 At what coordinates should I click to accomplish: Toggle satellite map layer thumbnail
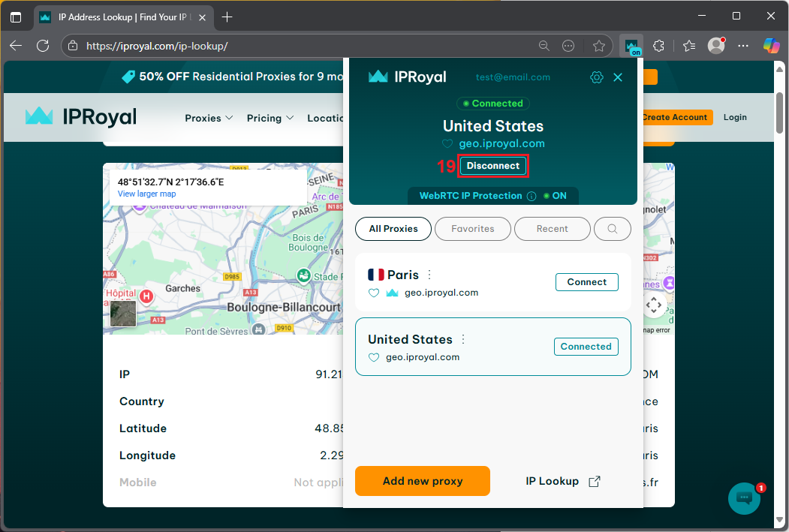coord(123,313)
